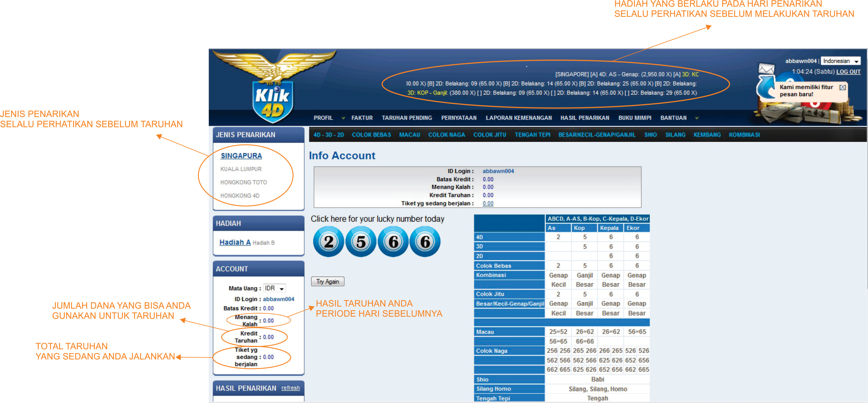
Task: Click the Try Again button
Action: tap(328, 281)
